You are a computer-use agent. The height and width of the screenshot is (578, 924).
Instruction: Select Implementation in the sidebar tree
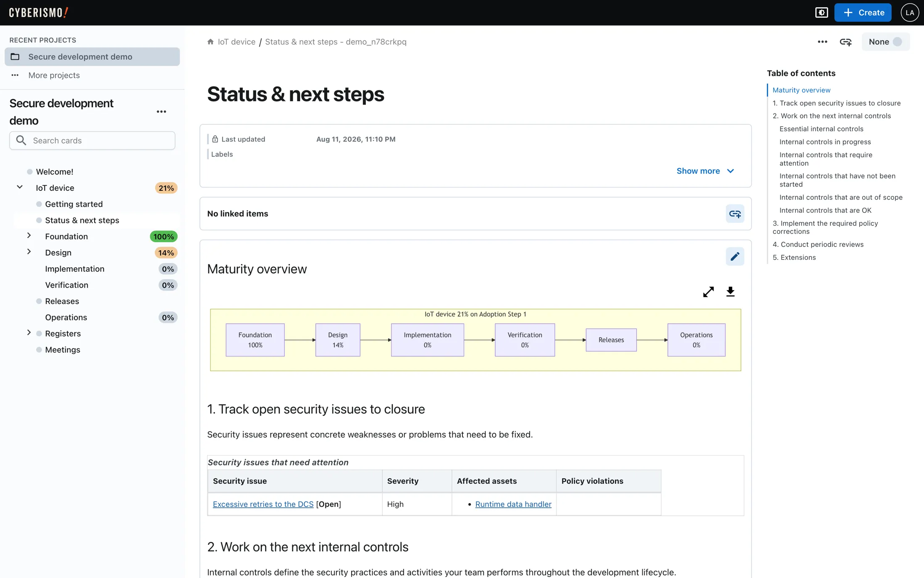pyautogui.click(x=75, y=269)
